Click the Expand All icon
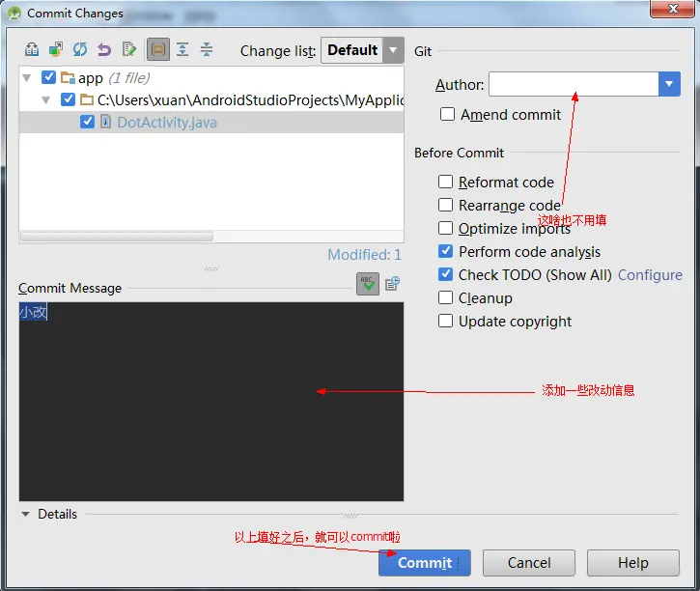700x591 pixels. (x=182, y=49)
